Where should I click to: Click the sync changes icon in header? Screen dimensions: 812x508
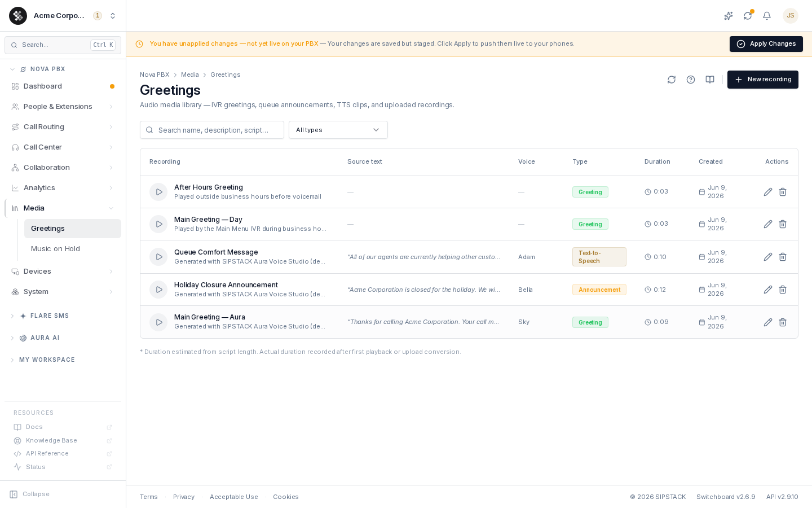pos(748,16)
